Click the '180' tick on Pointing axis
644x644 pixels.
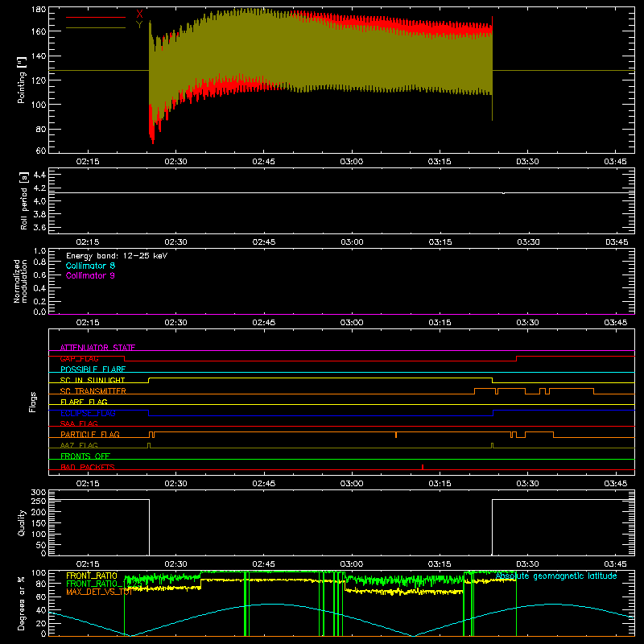pyautogui.click(x=39, y=10)
